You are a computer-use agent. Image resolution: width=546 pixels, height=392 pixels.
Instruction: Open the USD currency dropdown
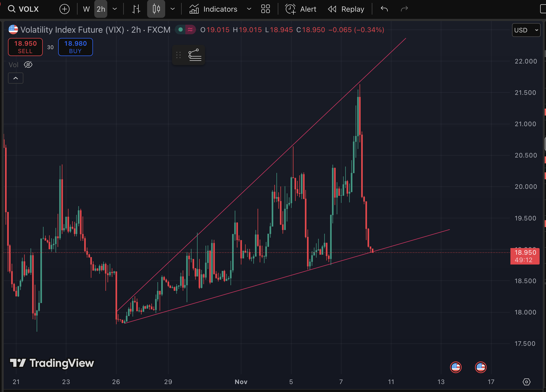(526, 30)
